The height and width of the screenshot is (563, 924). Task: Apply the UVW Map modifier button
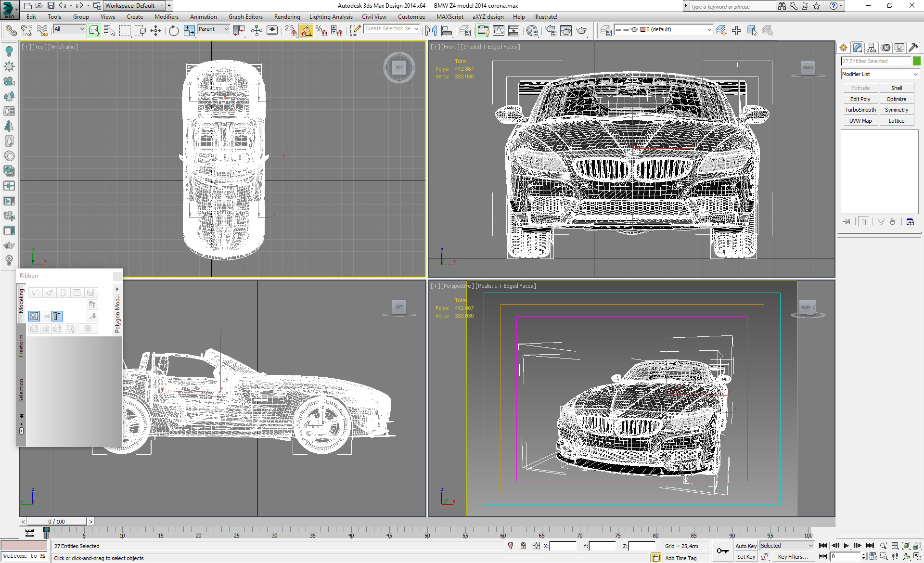[860, 121]
